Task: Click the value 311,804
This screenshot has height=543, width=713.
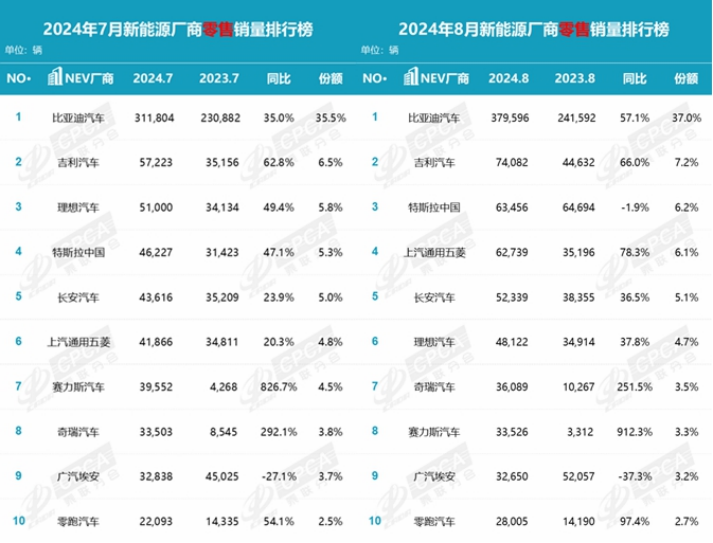Action: click(x=154, y=118)
